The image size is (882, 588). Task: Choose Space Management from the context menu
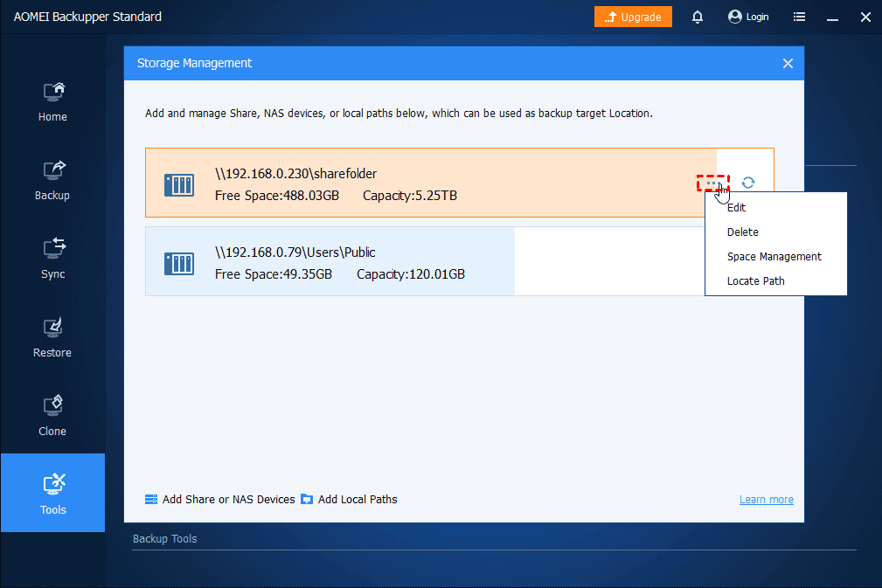coord(774,257)
